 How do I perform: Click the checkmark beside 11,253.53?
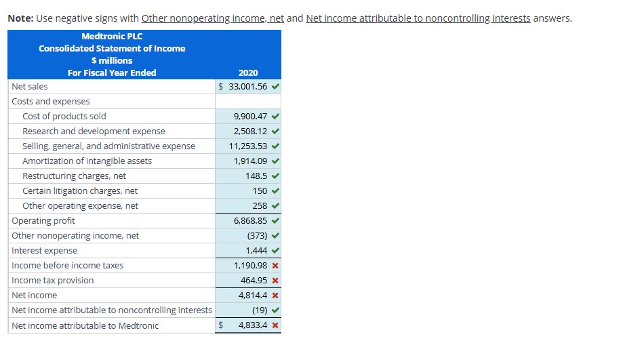tap(276, 146)
